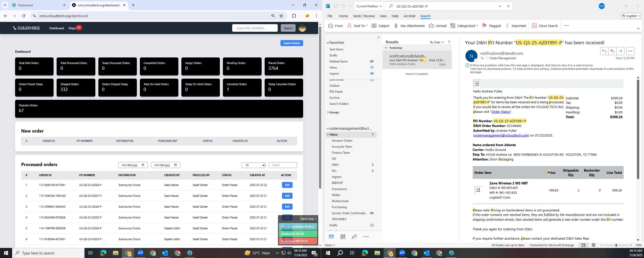The height and width of the screenshot is (258, 644).
Task: Click the Chrome zoom magnifier icon
Action: tap(273, 16)
